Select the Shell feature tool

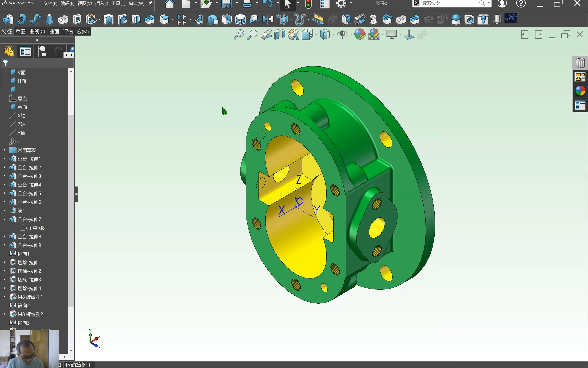click(x=226, y=19)
